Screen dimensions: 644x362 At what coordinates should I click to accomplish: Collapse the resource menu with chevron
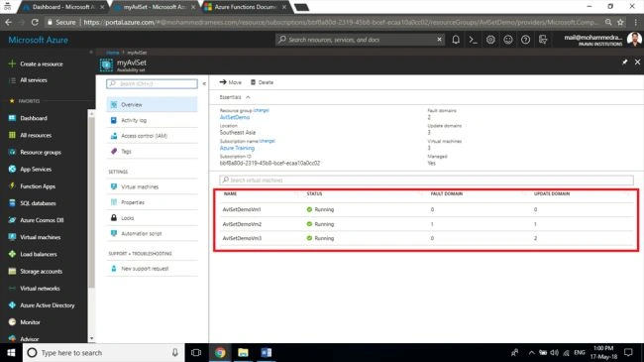204,83
